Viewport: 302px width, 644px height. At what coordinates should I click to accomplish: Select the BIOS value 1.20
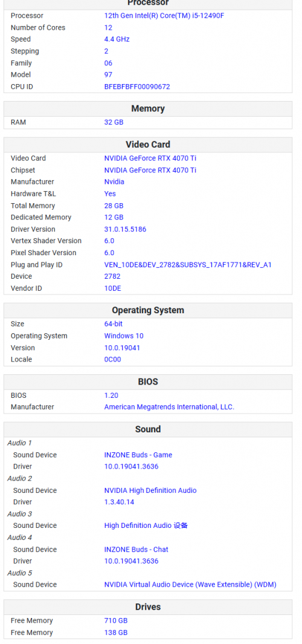(111, 395)
